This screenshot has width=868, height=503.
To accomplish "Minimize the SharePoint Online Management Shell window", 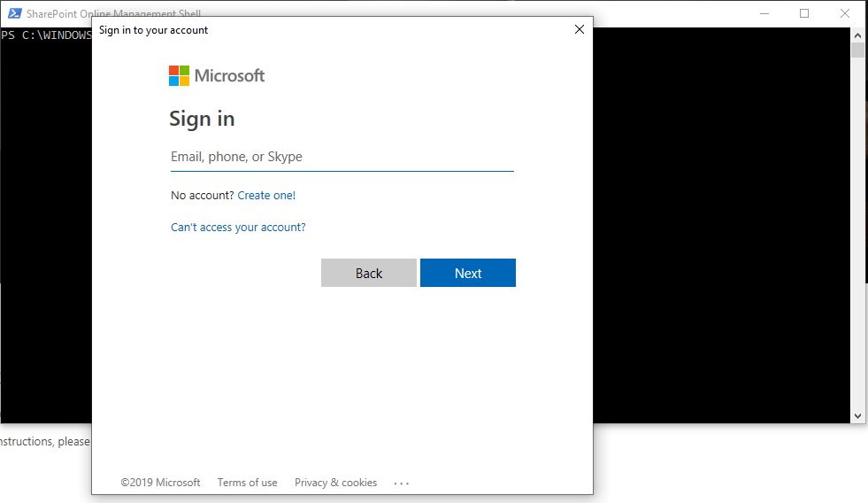I will [x=764, y=13].
